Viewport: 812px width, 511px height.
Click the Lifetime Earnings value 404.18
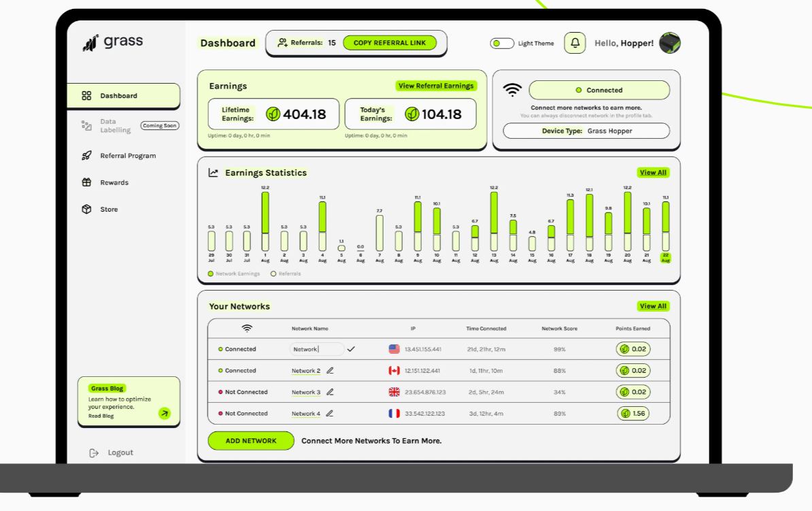click(305, 114)
